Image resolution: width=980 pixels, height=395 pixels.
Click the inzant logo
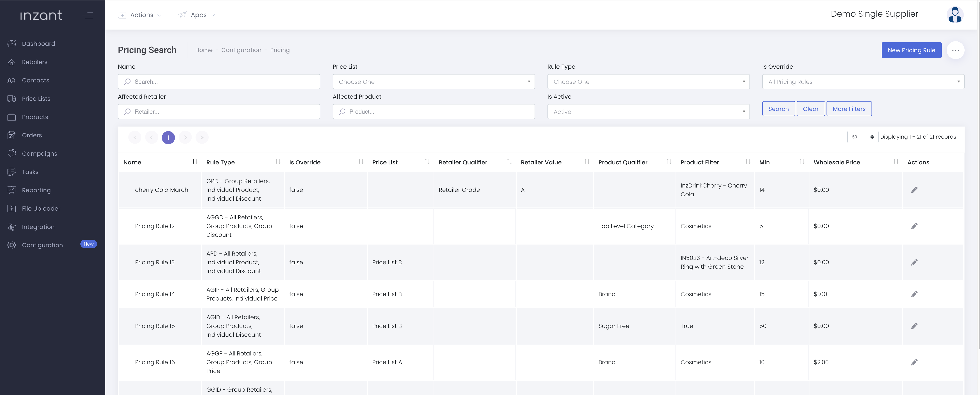pos(41,15)
